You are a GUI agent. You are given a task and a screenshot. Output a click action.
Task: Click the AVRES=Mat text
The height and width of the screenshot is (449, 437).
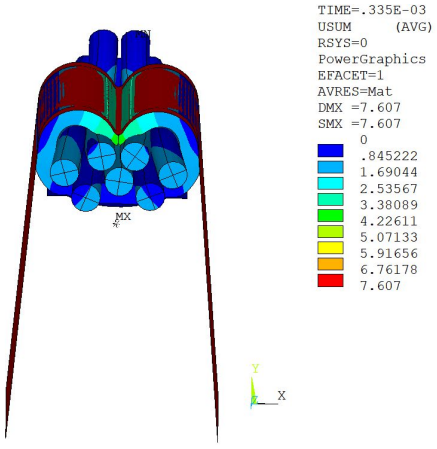(355, 91)
